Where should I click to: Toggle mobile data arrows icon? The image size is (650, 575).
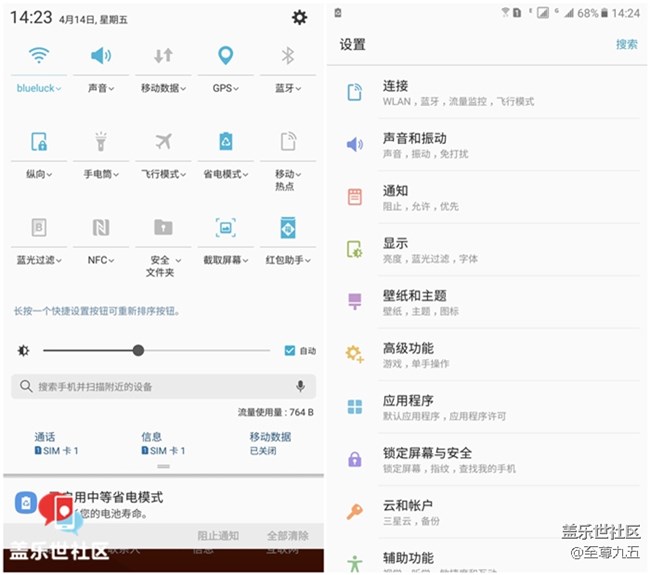point(163,55)
